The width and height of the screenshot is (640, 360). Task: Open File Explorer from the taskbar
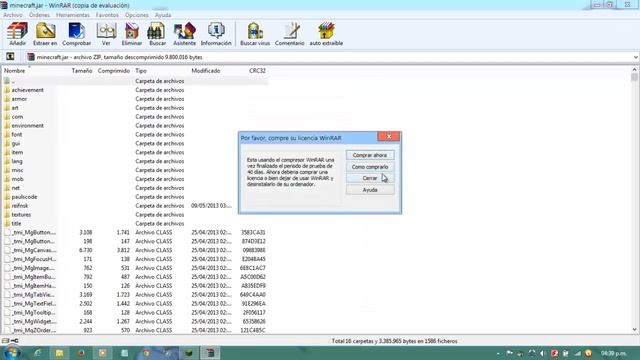[x=60, y=353]
